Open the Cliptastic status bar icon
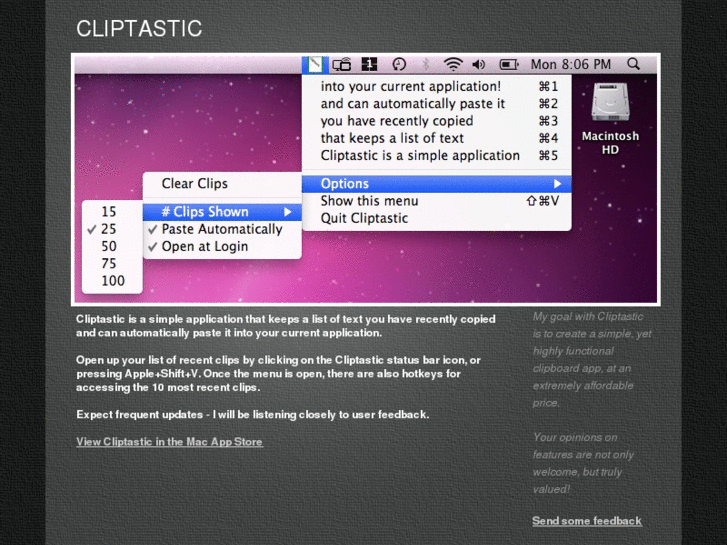Image resolution: width=727 pixels, height=545 pixels. 315,64
